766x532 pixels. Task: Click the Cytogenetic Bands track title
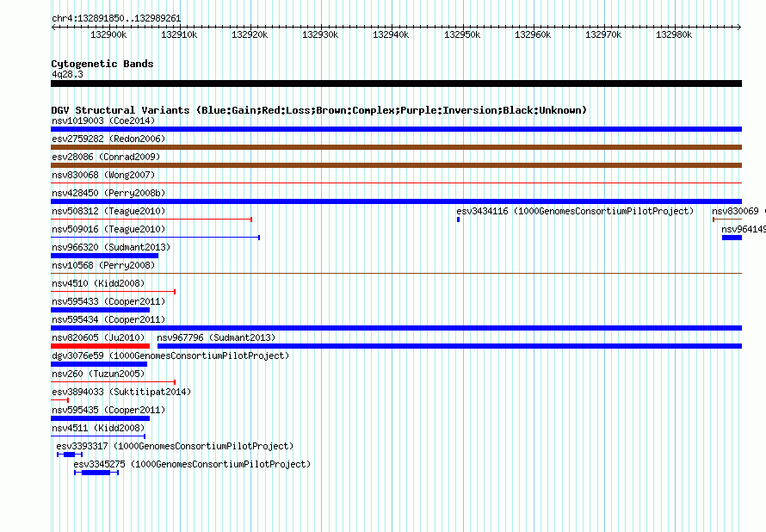pyautogui.click(x=102, y=64)
